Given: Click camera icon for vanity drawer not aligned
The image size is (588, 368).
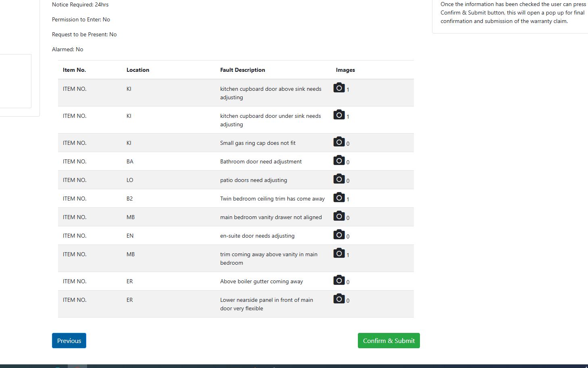Looking at the screenshot, I should [x=339, y=216].
